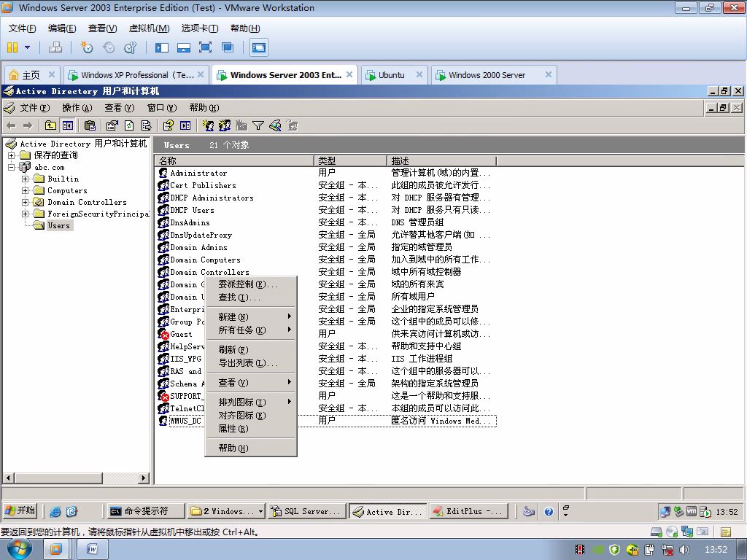This screenshot has width=747, height=560.
Task: Open 排列图标(I) submenu in context menu
Action: pyautogui.click(x=251, y=402)
